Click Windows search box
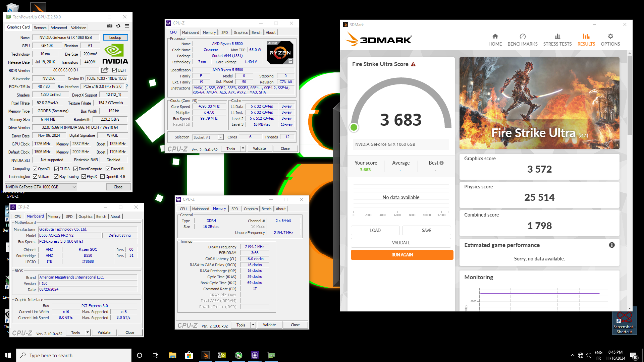 point(74,355)
